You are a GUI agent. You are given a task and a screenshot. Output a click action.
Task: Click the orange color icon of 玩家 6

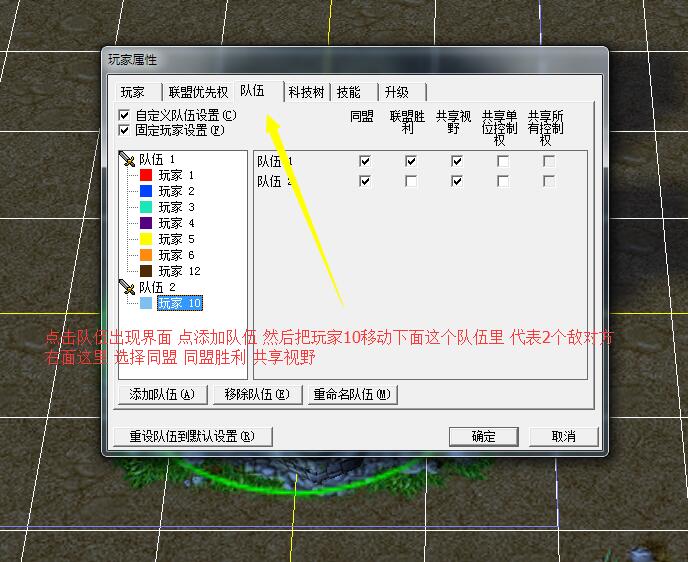(146, 255)
